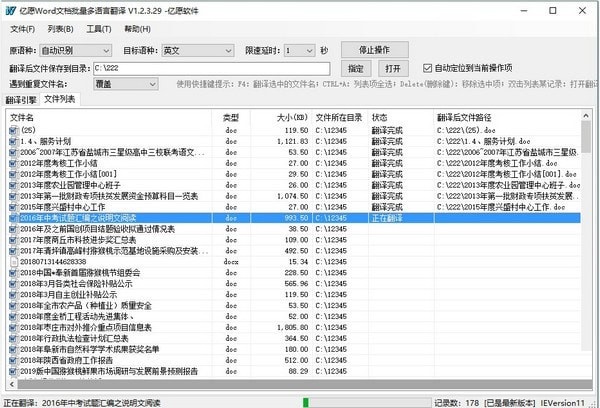Click the doc icon of 2012年度考核工作小结[001]
The height and width of the screenshot is (408, 600).
tap(13, 174)
